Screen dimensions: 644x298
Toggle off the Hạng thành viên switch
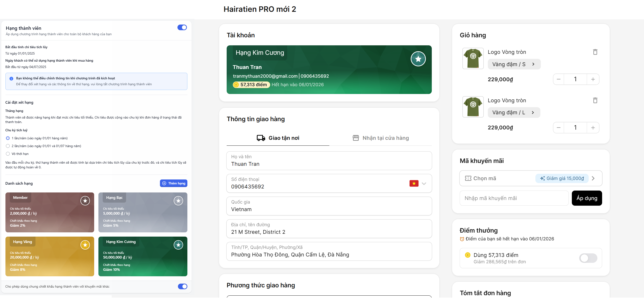coord(182,27)
